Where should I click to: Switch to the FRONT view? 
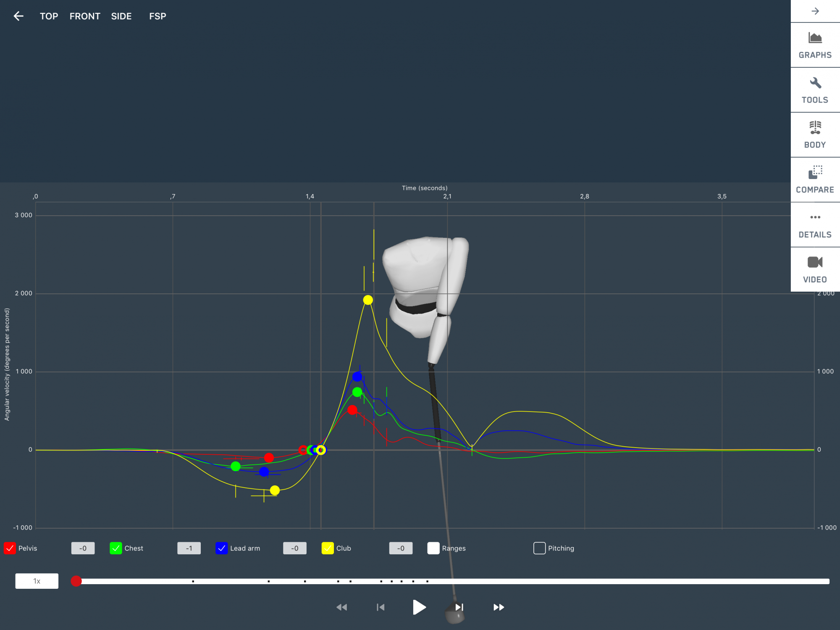85,16
